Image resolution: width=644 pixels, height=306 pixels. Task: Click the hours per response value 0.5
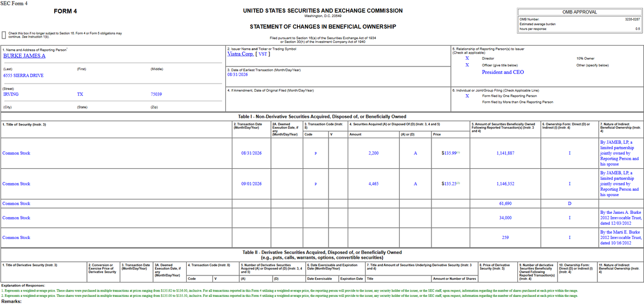click(638, 28)
